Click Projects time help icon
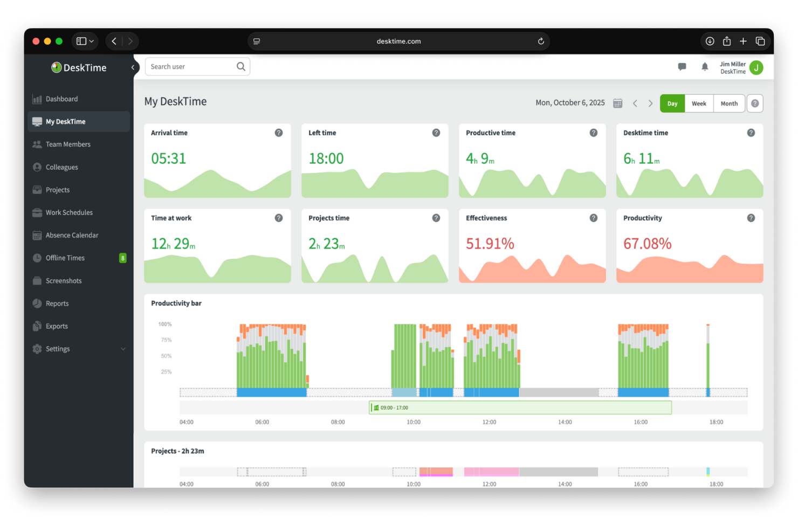The image size is (798, 532). pos(436,218)
